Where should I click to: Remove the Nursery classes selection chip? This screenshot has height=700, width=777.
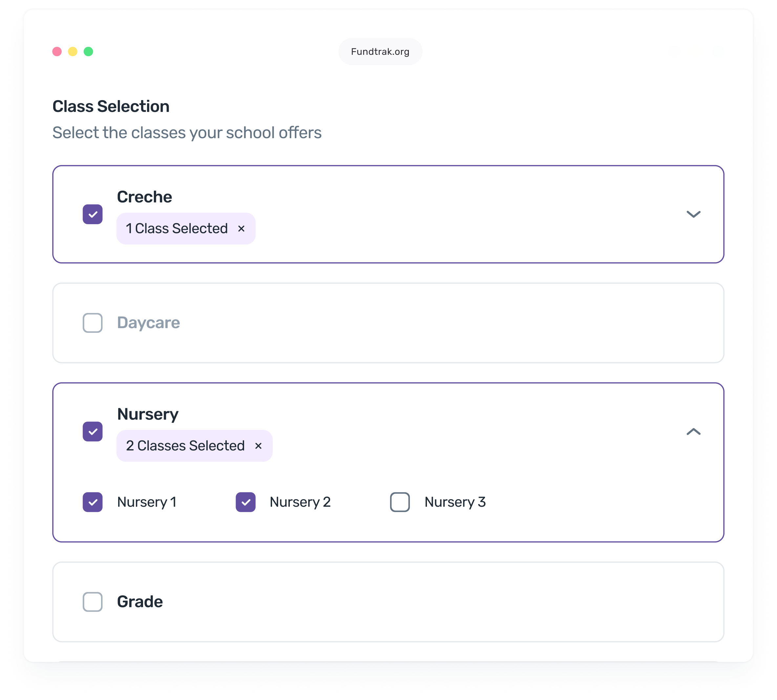coord(258,446)
